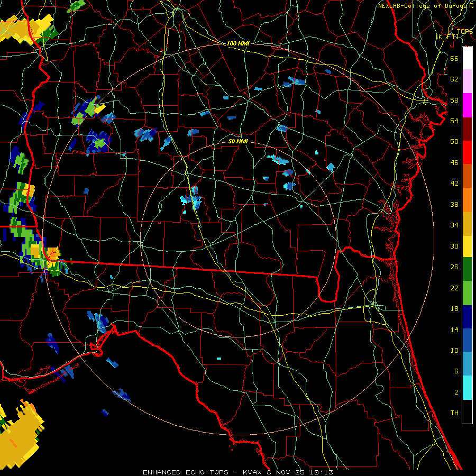Viewport: 476px width, 476px height.
Task: Pick the medium blue legend swatch
Action: (x=467, y=340)
